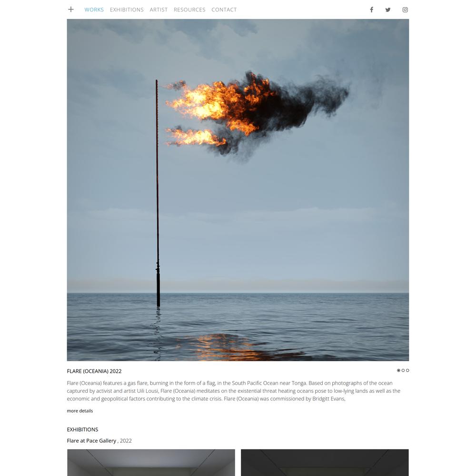The image size is (476, 476).
Task: Click the Exhibitions section heading
Action: click(x=82, y=429)
